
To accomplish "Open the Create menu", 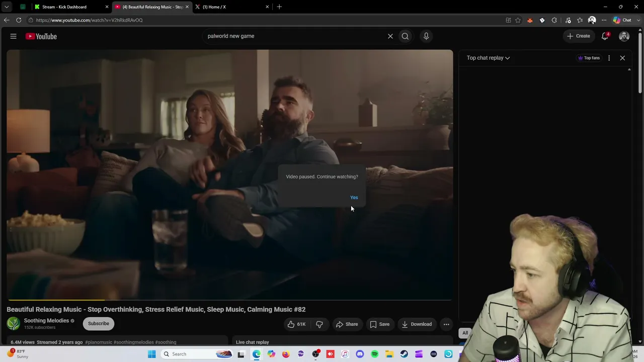I will [x=579, y=36].
